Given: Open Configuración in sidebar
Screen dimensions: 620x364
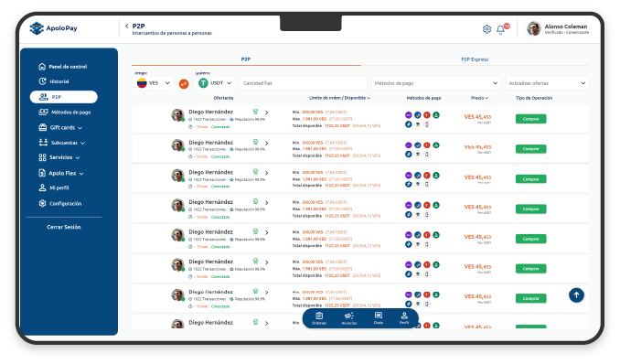Looking at the screenshot, I should pos(60,203).
